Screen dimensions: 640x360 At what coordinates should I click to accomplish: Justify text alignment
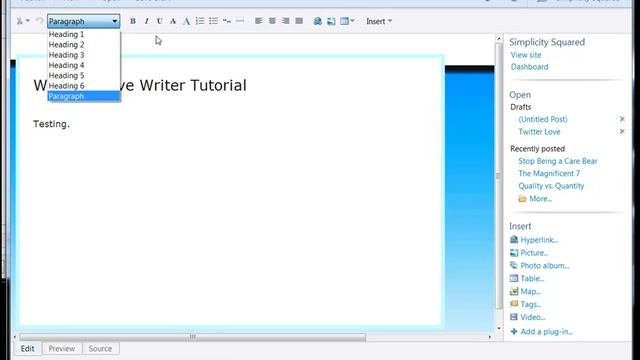pos(299,21)
